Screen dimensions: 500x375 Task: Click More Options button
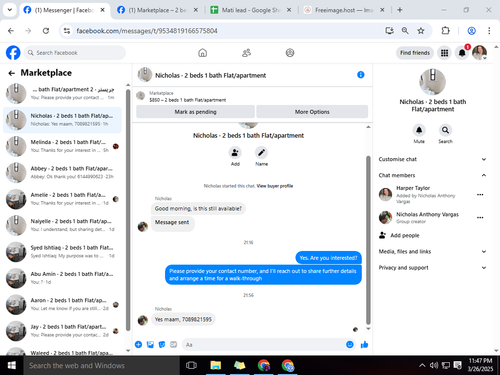pyautogui.click(x=312, y=112)
